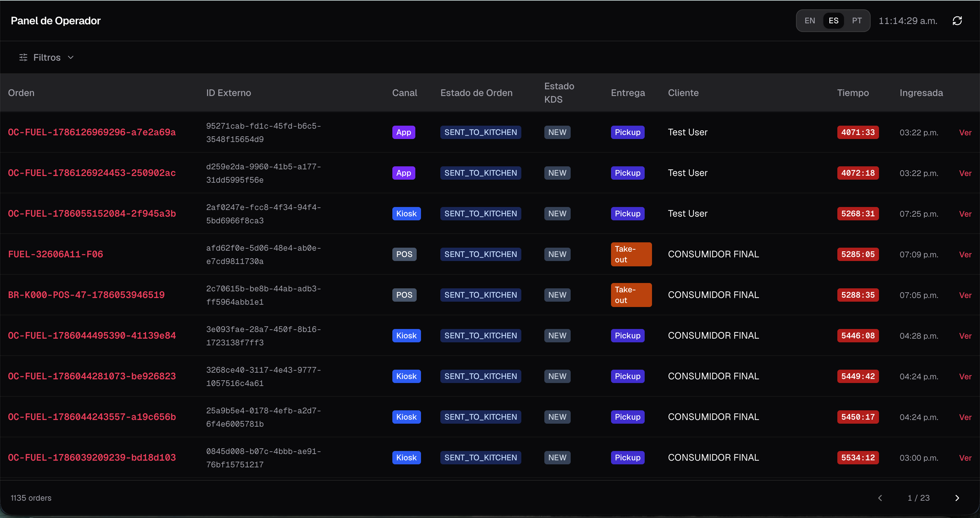Open order OC-FUEL-1786044243557-a19c656b
Image resolution: width=980 pixels, height=518 pixels.
(92, 417)
